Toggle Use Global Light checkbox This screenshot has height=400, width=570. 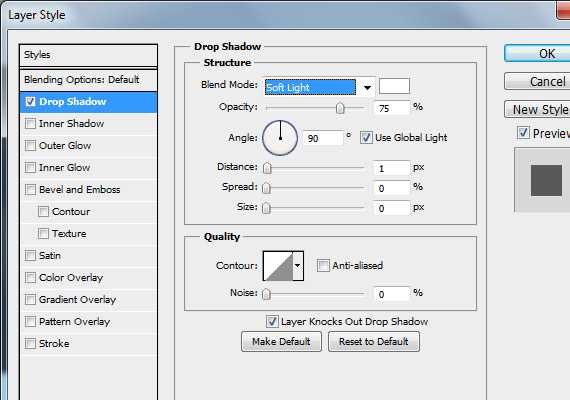[x=366, y=138]
